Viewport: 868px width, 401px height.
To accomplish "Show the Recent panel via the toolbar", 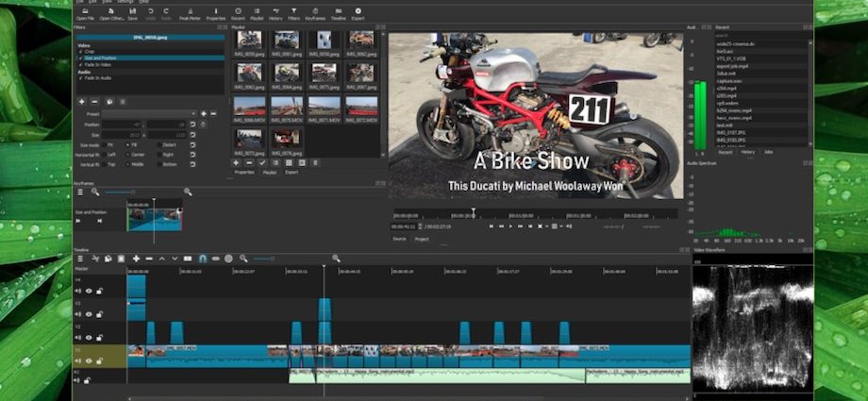I will [238, 14].
